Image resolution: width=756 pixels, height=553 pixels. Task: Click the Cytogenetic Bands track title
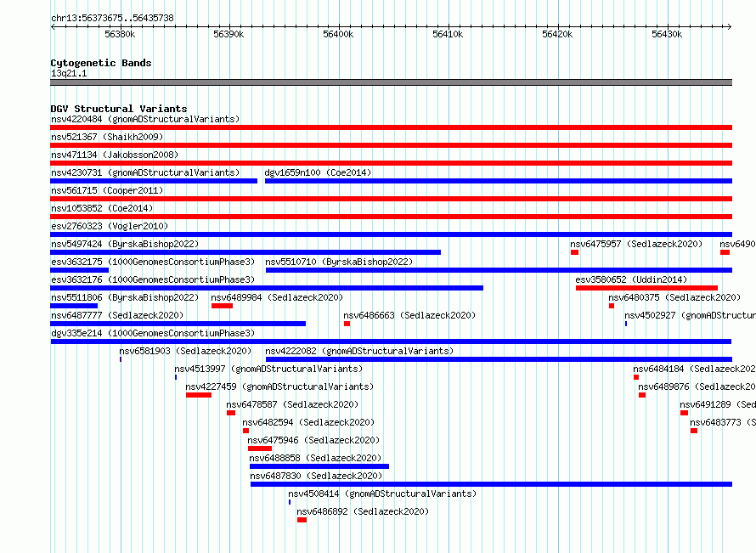[x=101, y=63]
